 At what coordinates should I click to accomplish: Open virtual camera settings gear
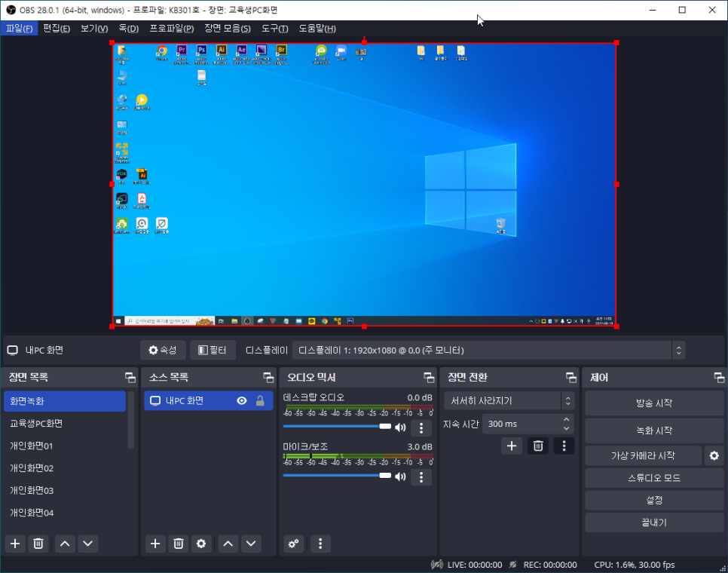(x=714, y=455)
